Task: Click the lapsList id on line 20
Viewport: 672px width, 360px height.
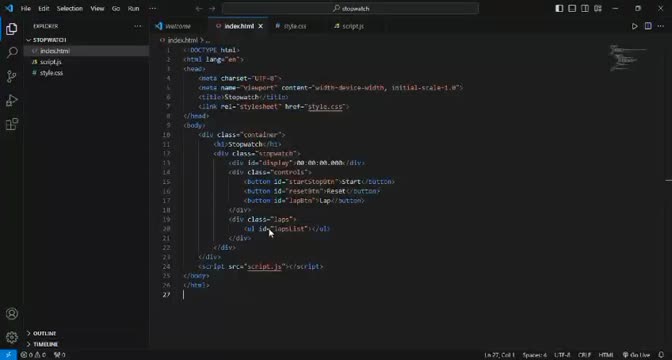Action: tap(289, 229)
